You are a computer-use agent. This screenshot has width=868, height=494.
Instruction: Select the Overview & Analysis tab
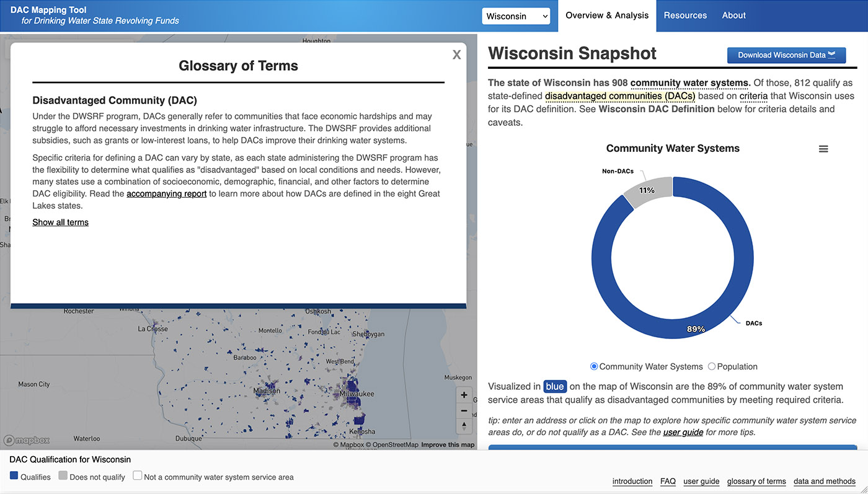607,15
